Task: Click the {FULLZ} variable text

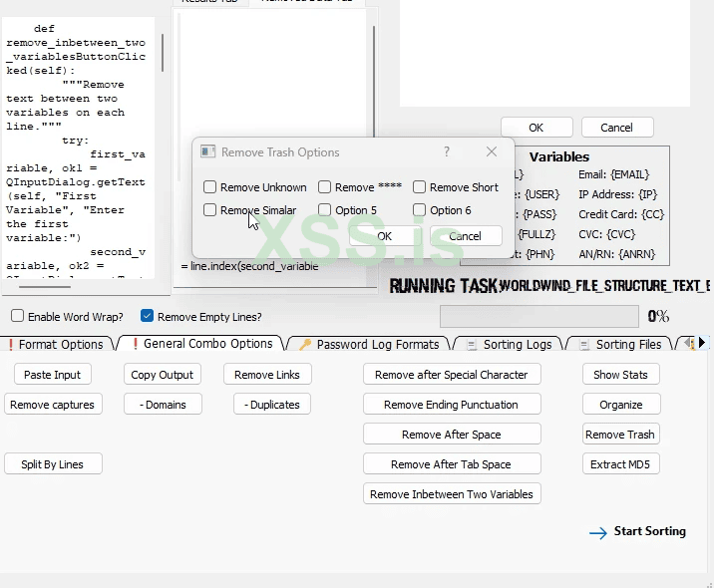Action: pyautogui.click(x=536, y=234)
